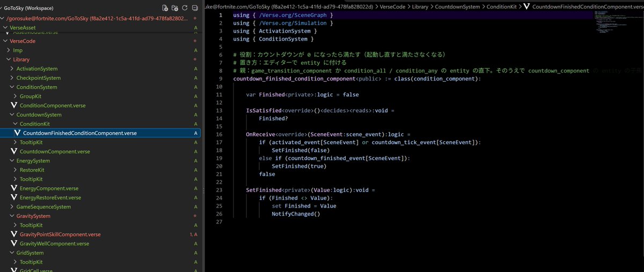Viewport: 644px width, 272px height.
Task: Collapse all folders using the explorer header icon
Action: [x=195, y=8]
